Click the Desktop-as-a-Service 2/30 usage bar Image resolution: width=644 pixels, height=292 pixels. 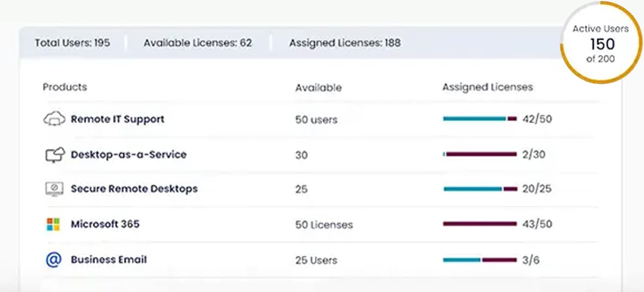click(x=480, y=154)
